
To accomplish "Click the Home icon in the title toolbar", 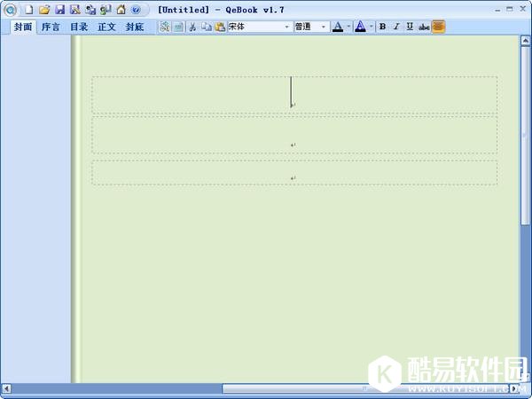I will [x=121, y=10].
